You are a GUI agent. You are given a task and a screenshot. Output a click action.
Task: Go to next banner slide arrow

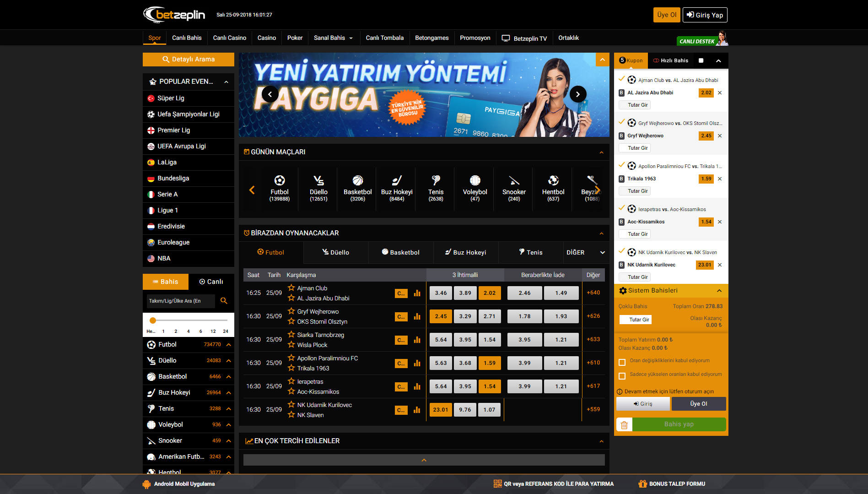pyautogui.click(x=578, y=94)
